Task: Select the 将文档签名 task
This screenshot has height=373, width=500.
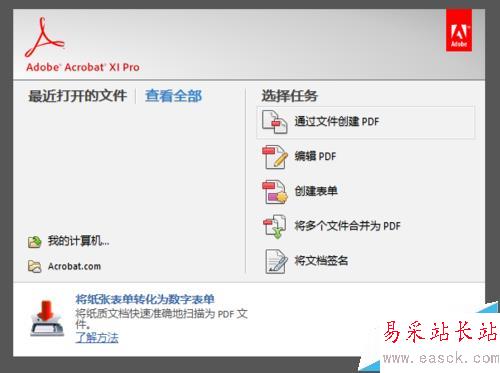Action: tap(321, 261)
